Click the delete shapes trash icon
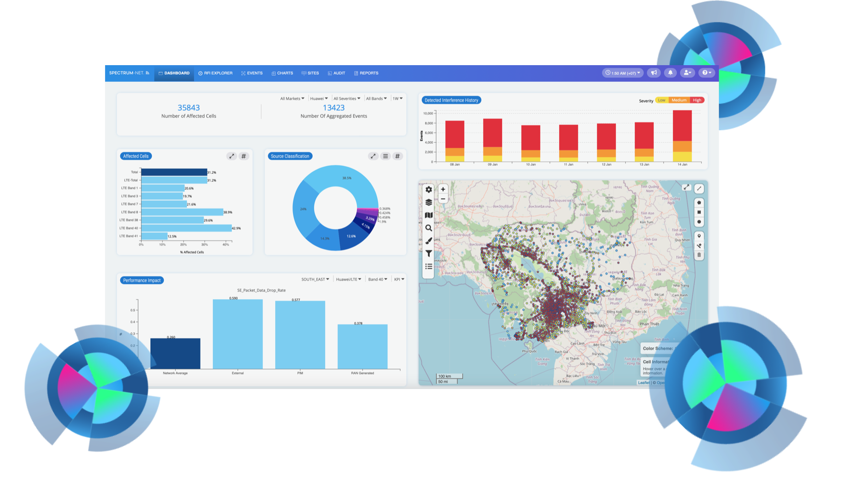The width and height of the screenshot is (844, 504). click(699, 255)
